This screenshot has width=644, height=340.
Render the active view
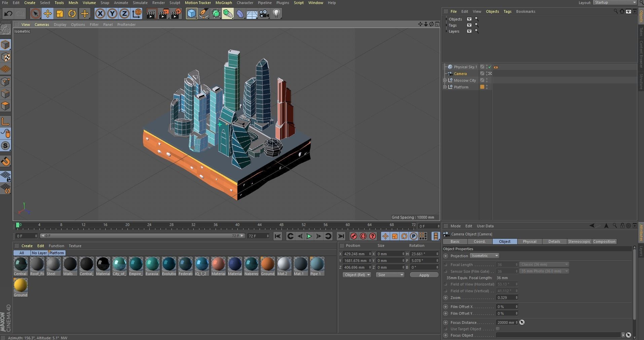[151, 14]
